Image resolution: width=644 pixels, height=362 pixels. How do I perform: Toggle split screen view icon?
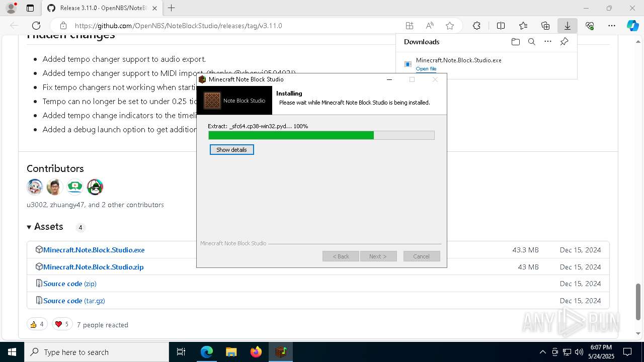(501, 26)
